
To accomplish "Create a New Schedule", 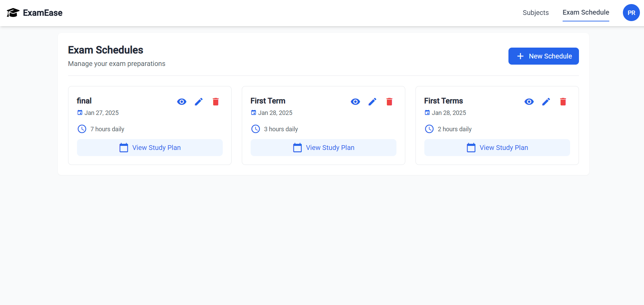I will [x=544, y=56].
